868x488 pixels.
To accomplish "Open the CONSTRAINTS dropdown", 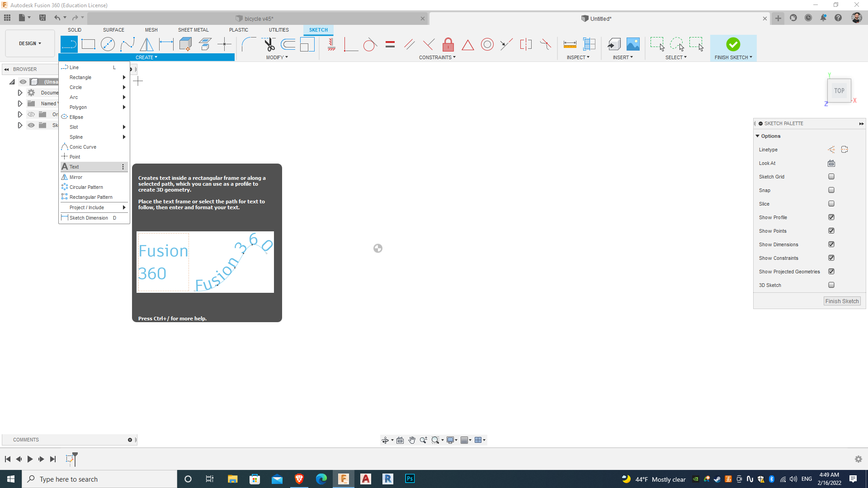I will click(x=437, y=57).
